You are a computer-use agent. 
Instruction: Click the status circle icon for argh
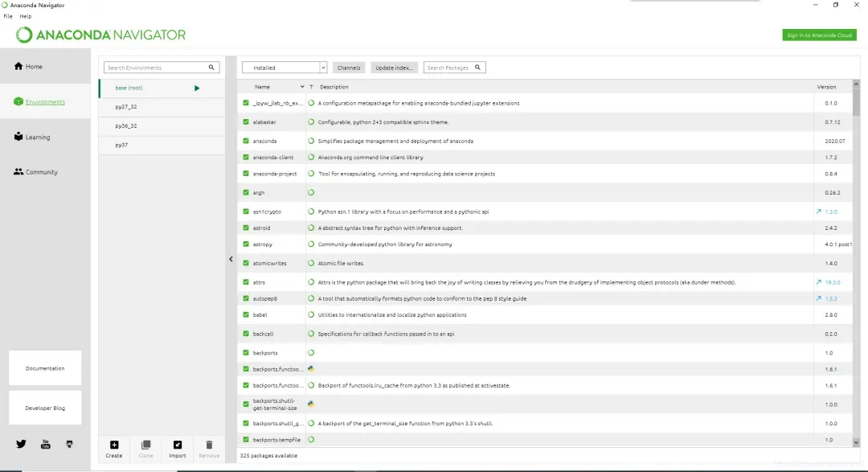[311, 193]
